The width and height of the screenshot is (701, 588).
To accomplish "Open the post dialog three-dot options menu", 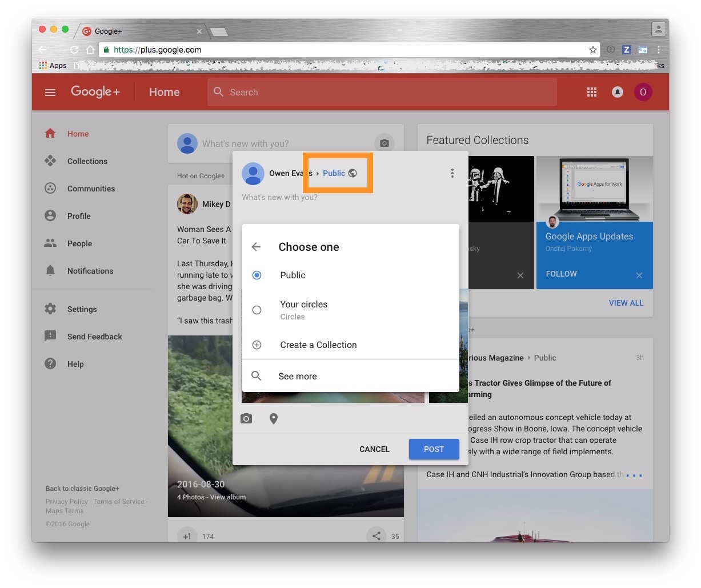I will (x=452, y=173).
